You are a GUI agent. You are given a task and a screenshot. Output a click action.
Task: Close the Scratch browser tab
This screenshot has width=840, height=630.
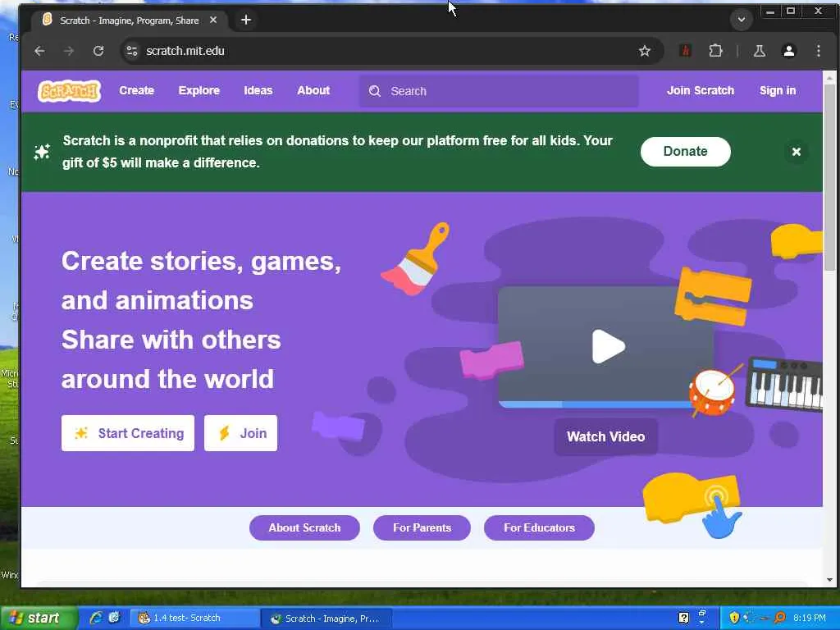213,20
